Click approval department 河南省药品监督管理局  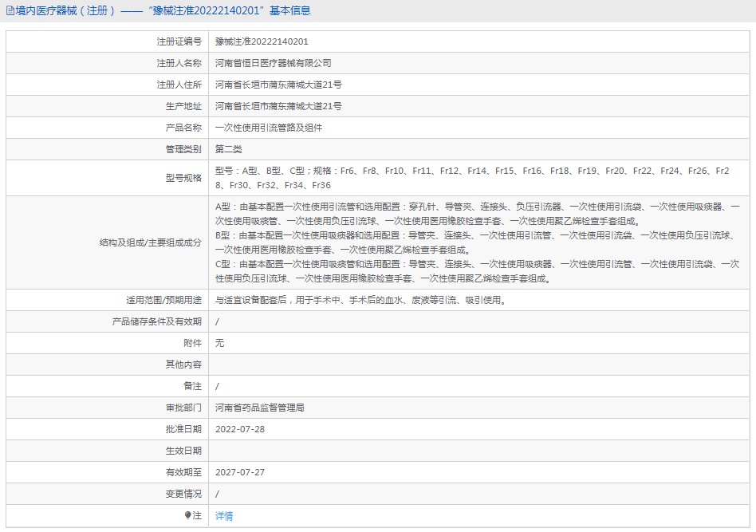click(x=259, y=408)
